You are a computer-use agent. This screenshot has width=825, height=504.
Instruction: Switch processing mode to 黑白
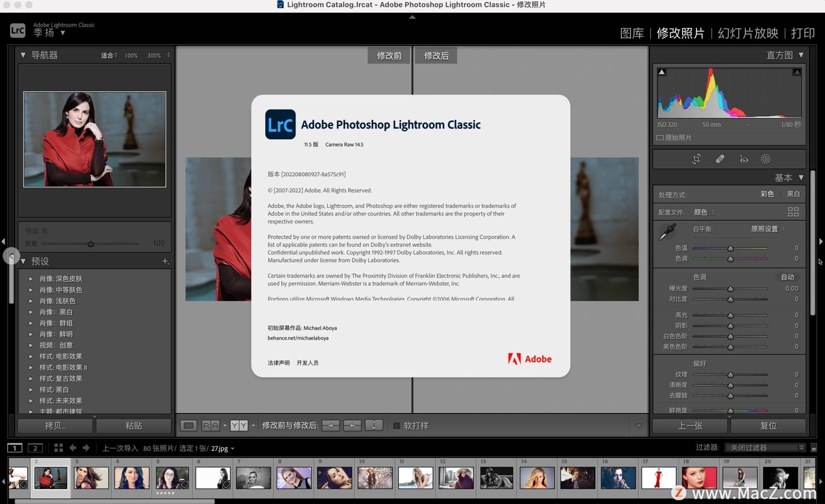[x=793, y=194]
